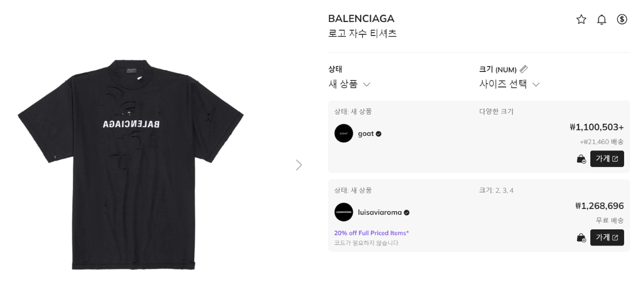Click the 20% off Full Priced Items link

371,233
